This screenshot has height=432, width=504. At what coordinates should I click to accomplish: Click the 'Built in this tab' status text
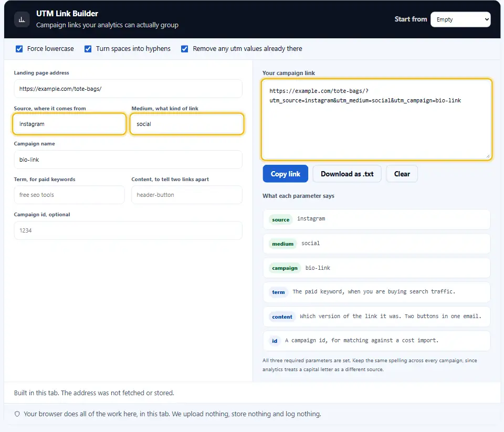[x=94, y=393]
